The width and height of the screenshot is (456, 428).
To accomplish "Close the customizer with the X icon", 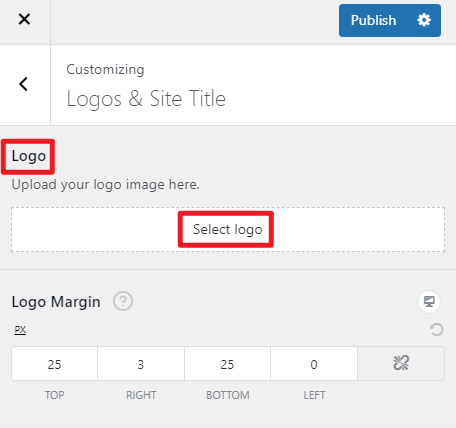I will [24, 19].
